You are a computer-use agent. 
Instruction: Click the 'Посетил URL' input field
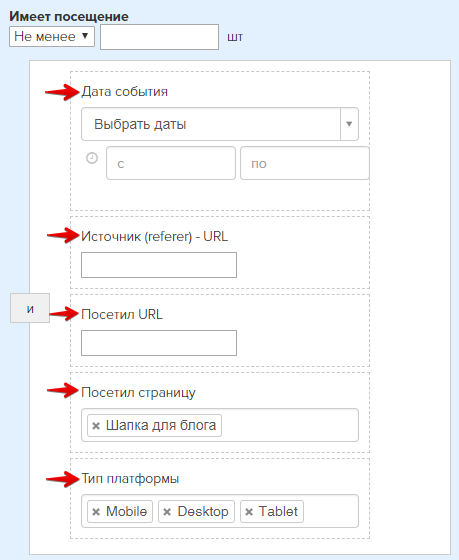159,343
